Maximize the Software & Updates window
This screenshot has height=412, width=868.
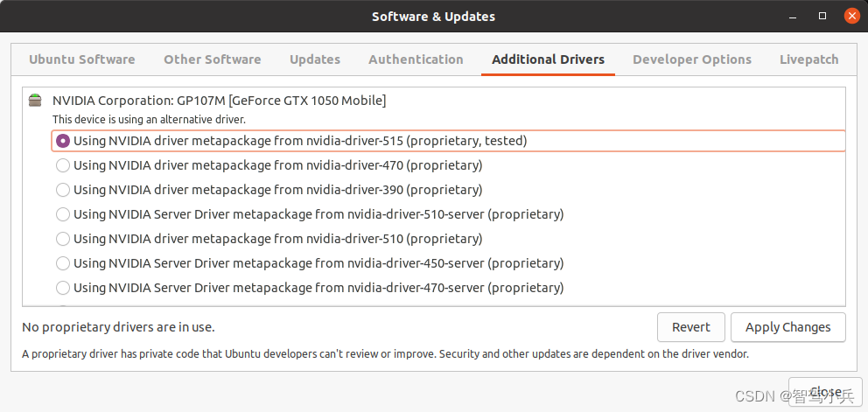[822, 16]
